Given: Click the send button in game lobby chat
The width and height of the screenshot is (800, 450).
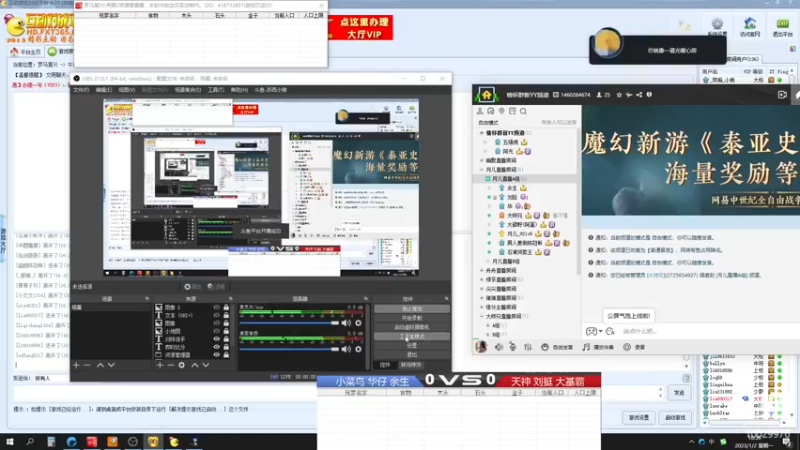Looking at the screenshot, I should 679,393.
